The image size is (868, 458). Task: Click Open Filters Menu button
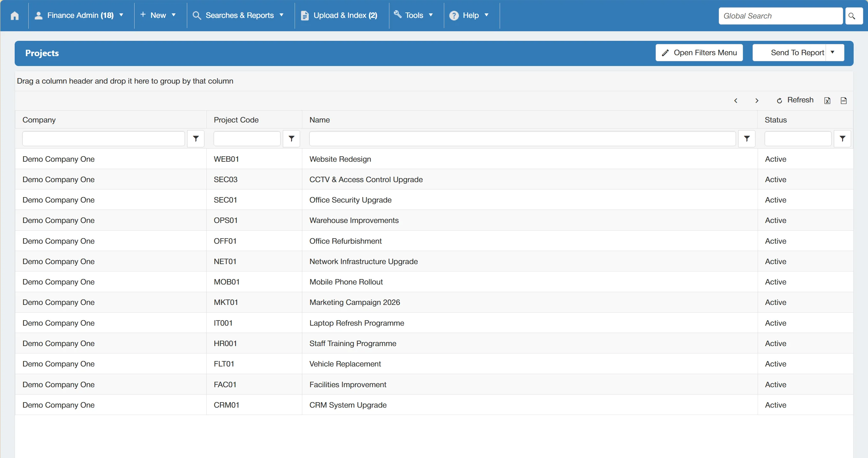pyautogui.click(x=699, y=53)
